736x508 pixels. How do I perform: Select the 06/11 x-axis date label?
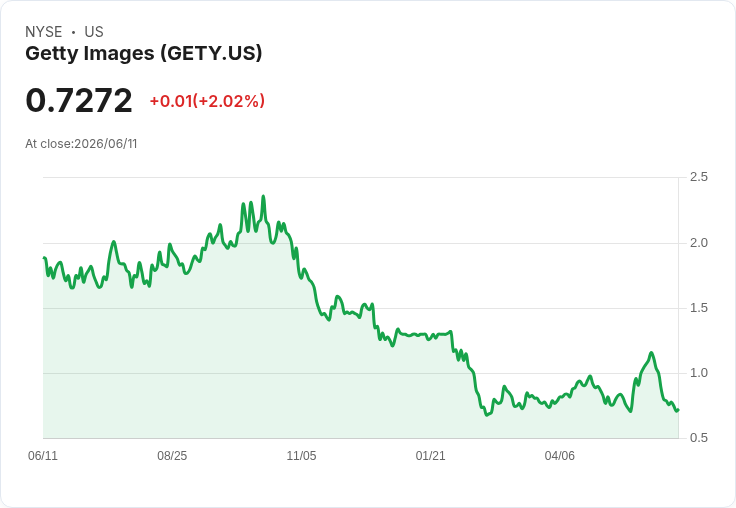[43, 455]
